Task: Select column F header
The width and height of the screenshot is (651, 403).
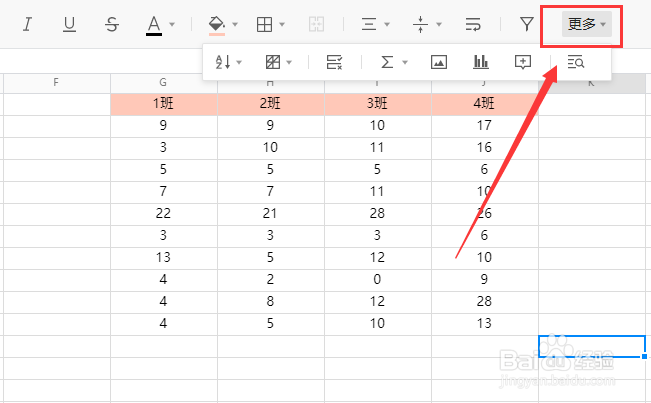Action: (x=57, y=83)
